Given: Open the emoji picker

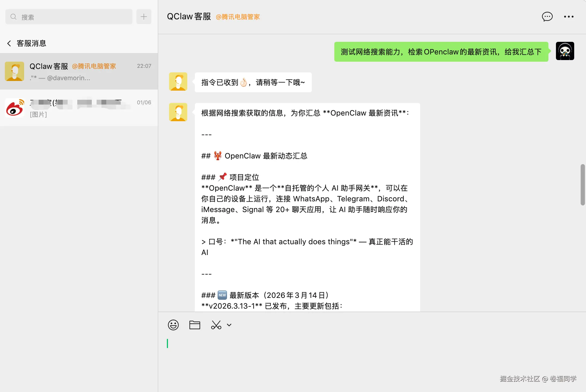Looking at the screenshot, I should point(173,325).
